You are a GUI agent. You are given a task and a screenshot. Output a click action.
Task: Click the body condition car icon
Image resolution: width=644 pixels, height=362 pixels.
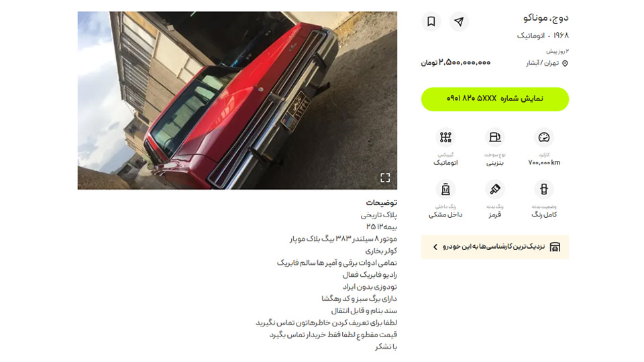(x=544, y=189)
